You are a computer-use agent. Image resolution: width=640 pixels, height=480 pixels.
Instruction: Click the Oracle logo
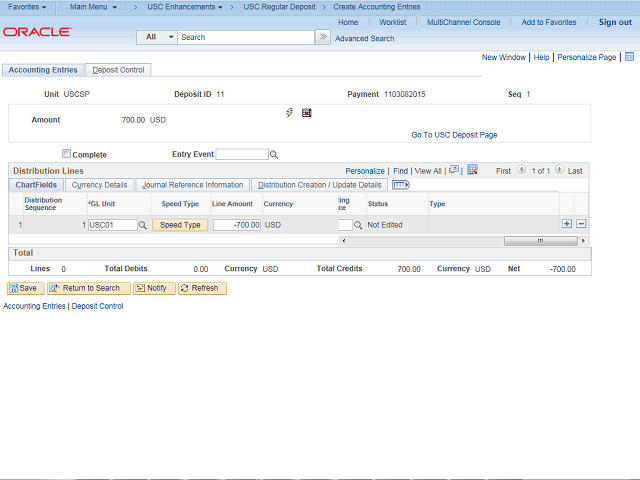tap(37, 32)
